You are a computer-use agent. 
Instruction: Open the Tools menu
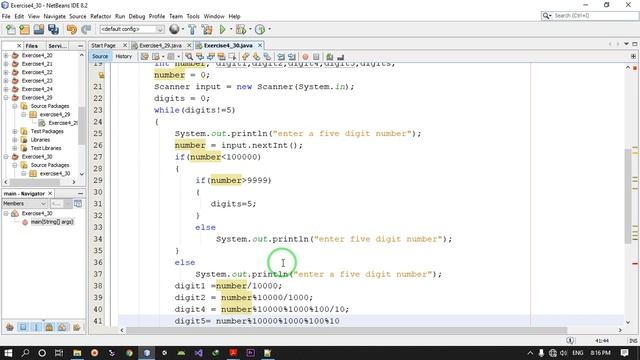(x=193, y=16)
